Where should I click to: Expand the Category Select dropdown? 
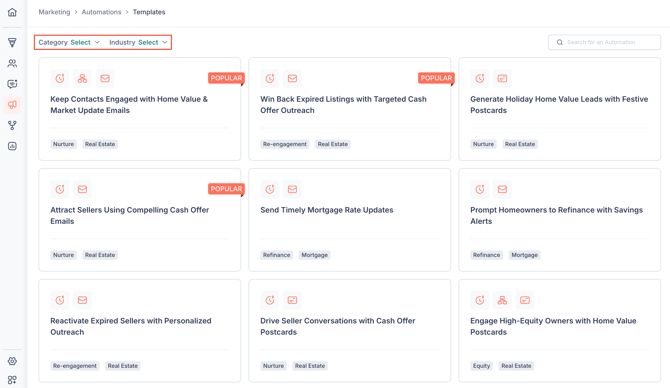coord(69,42)
